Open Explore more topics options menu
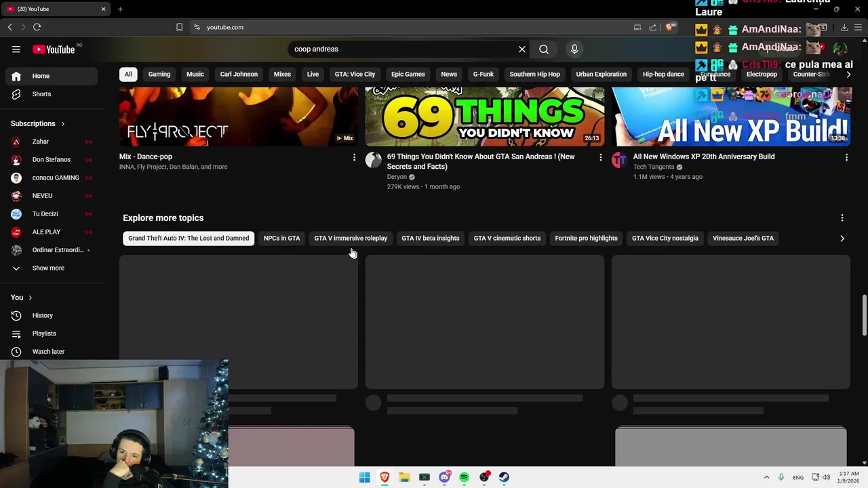The image size is (868, 488). click(x=842, y=218)
